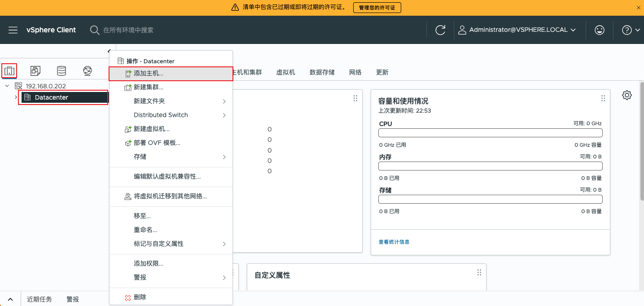
Task: Open the help question mark menu
Action: click(626, 30)
